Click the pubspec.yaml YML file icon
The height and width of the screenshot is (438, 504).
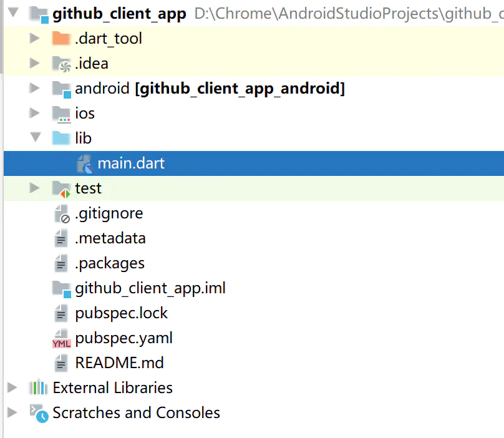(61, 338)
